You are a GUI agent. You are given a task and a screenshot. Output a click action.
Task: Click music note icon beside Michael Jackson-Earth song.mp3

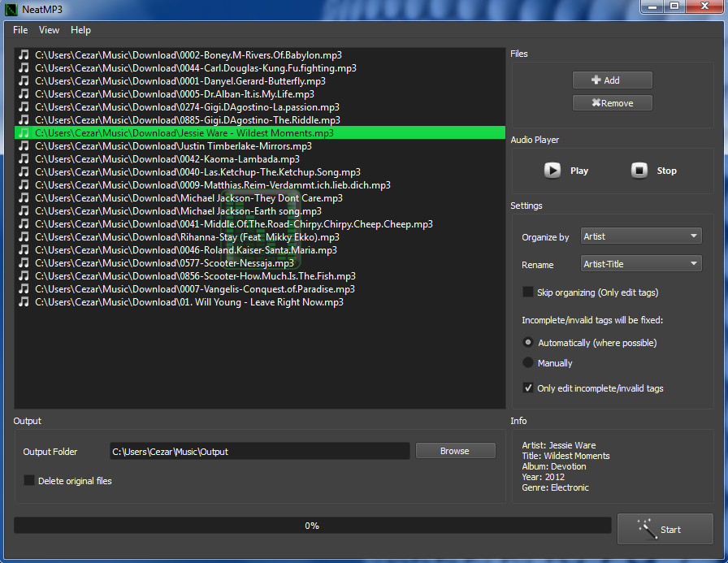pos(24,210)
